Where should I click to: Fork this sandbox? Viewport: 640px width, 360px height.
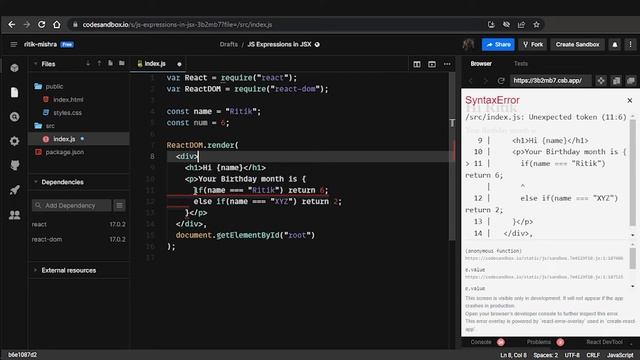[533, 44]
